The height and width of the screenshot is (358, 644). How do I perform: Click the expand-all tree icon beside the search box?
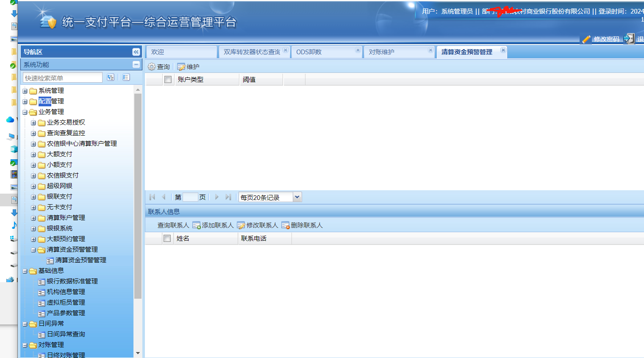pyautogui.click(x=111, y=77)
